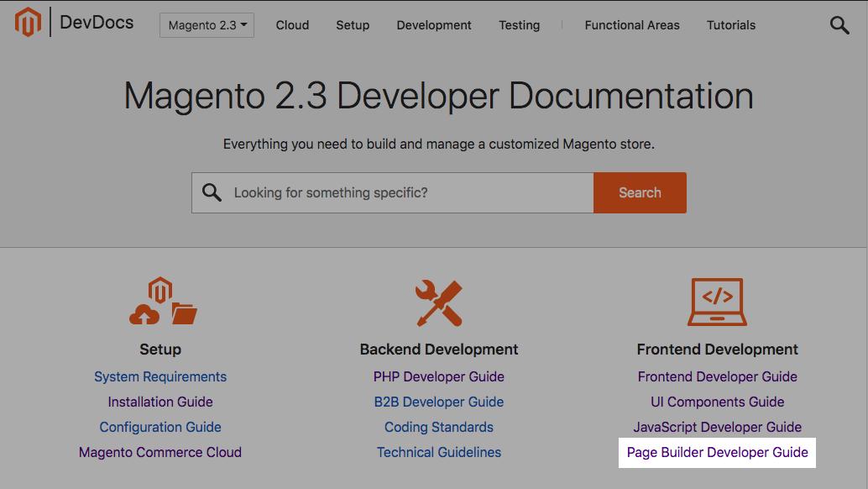
Task: Open the Functional Areas menu
Action: point(632,25)
